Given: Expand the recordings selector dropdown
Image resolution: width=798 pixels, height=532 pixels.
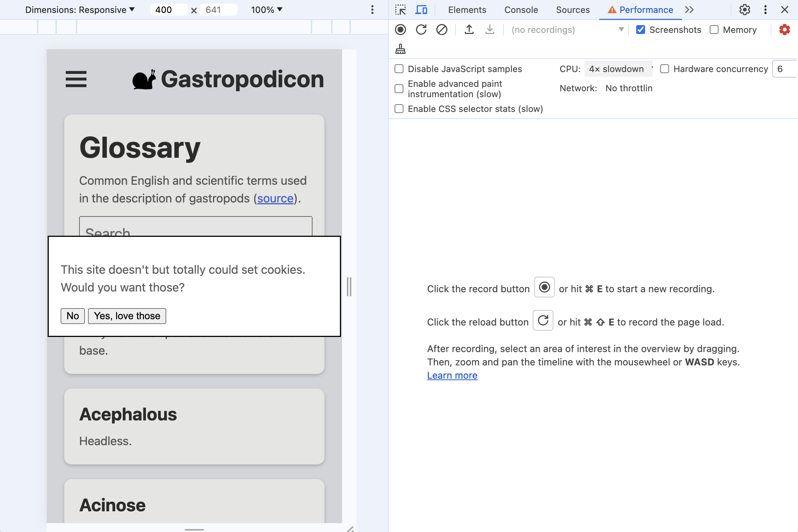Looking at the screenshot, I should (x=622, y=30).
